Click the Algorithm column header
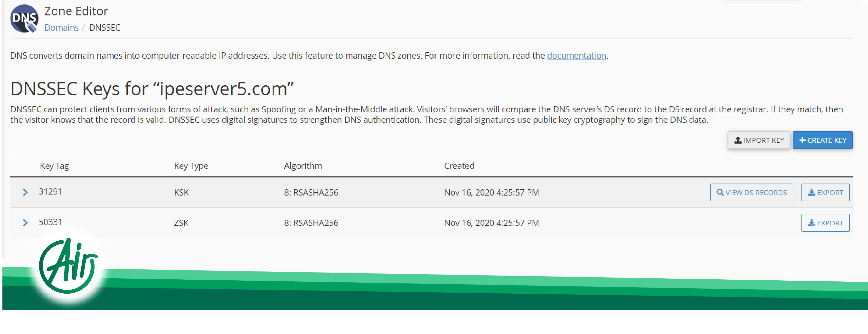The image size is (868, 334). [x=303, y=166]
